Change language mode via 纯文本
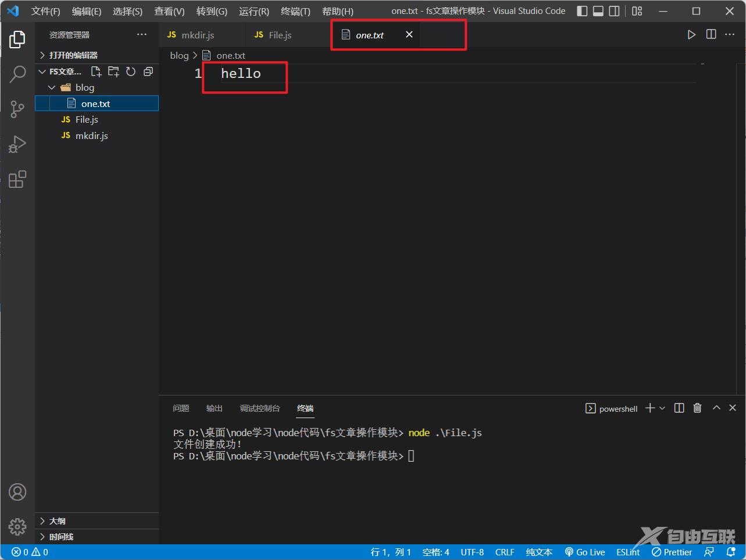This screenshot has height=560, width=746. 539,552
